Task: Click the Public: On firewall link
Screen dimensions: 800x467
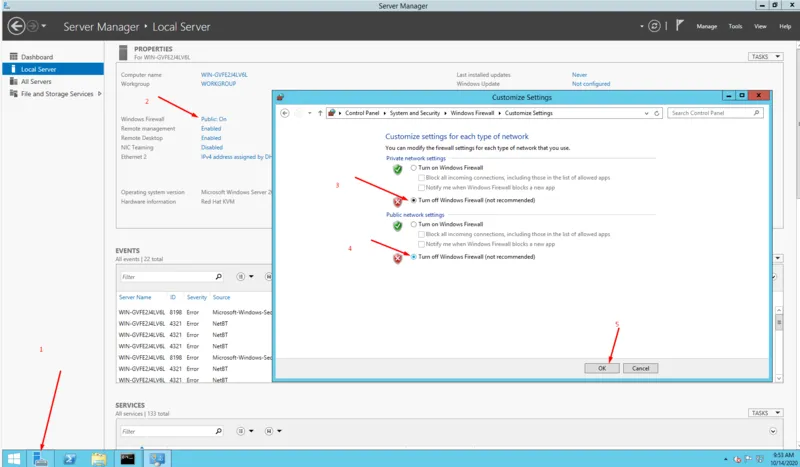Action: (x=214, y=119)
